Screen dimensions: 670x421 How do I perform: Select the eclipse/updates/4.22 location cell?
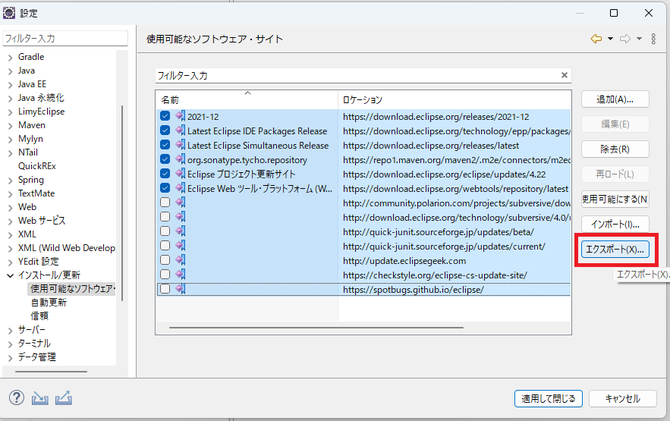pyautogui.click(x=444, y=174)
